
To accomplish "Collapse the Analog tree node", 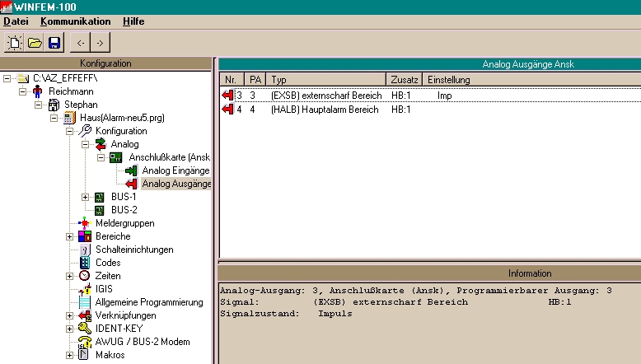I will [86, 144].
